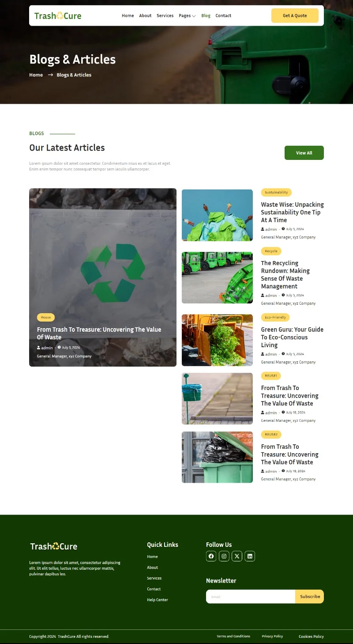Click the TrashCure header logo
The width and height of the screenshot is (353, 644).
tap(58, 16)
